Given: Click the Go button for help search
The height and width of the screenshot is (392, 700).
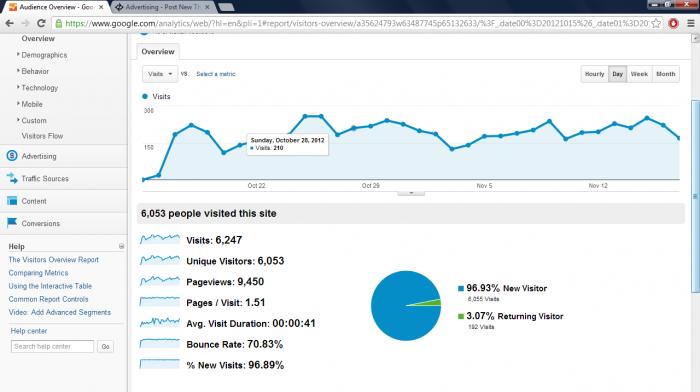Looking at the screenshot, I should coord(105,346).
